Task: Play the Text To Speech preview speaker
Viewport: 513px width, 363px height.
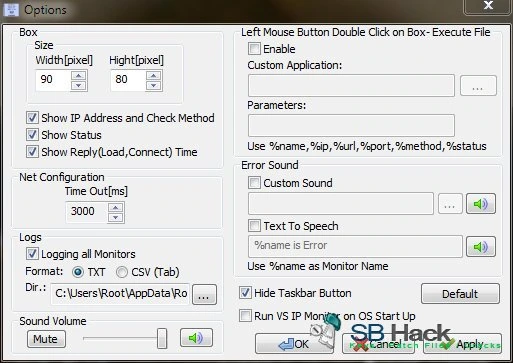Action: tap(481, 247)
